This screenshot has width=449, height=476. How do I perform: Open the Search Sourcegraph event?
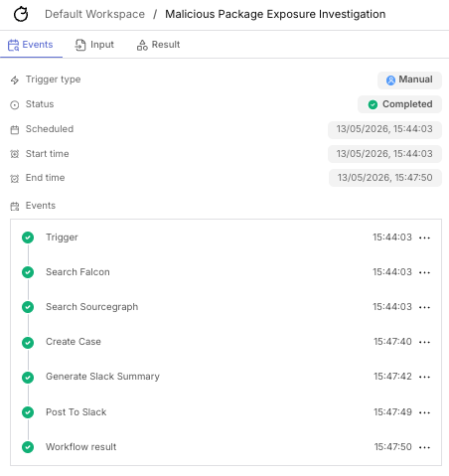click(225, 307)
